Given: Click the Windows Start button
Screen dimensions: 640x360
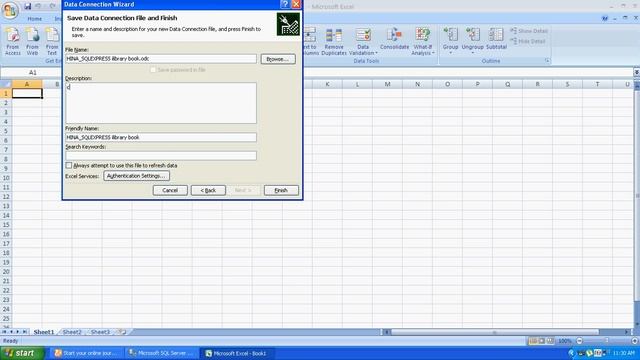Looking at the screenshot, I should tap(22, 353).
